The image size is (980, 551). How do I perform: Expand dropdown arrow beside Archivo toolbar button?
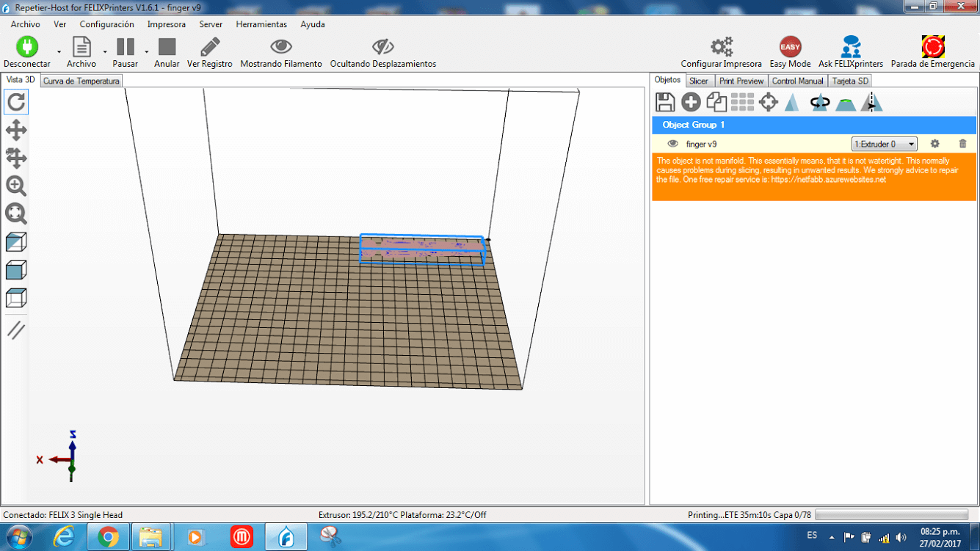tap(105, 52)
